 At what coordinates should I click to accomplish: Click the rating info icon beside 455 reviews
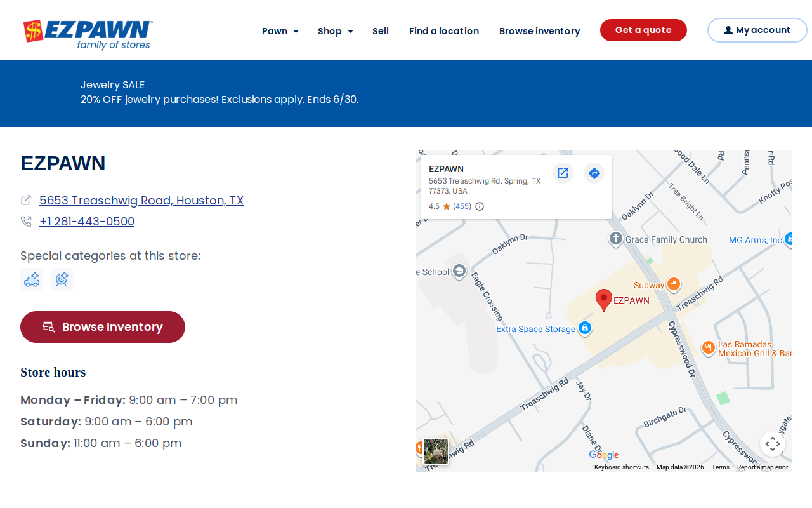pos(480,206)
